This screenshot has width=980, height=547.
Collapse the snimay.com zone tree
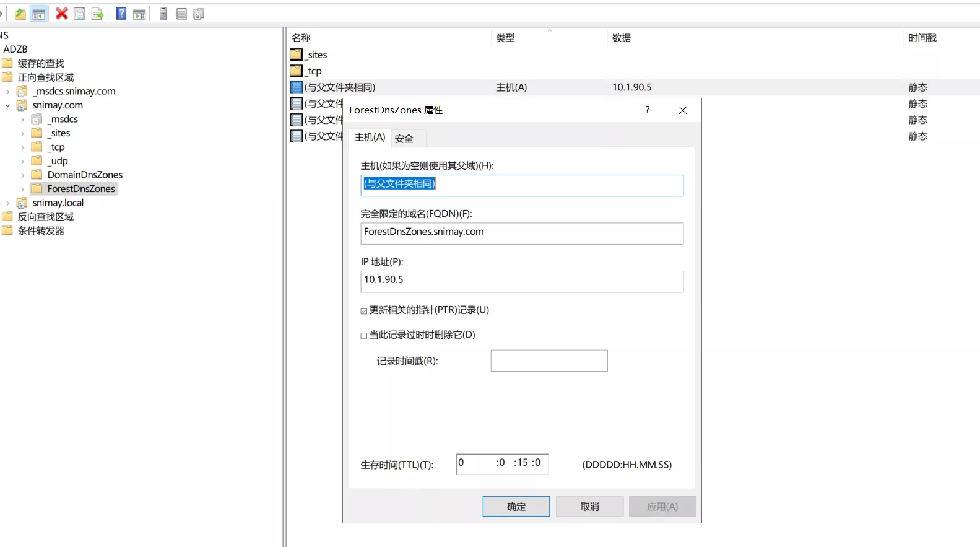click(x=8, y=106)
